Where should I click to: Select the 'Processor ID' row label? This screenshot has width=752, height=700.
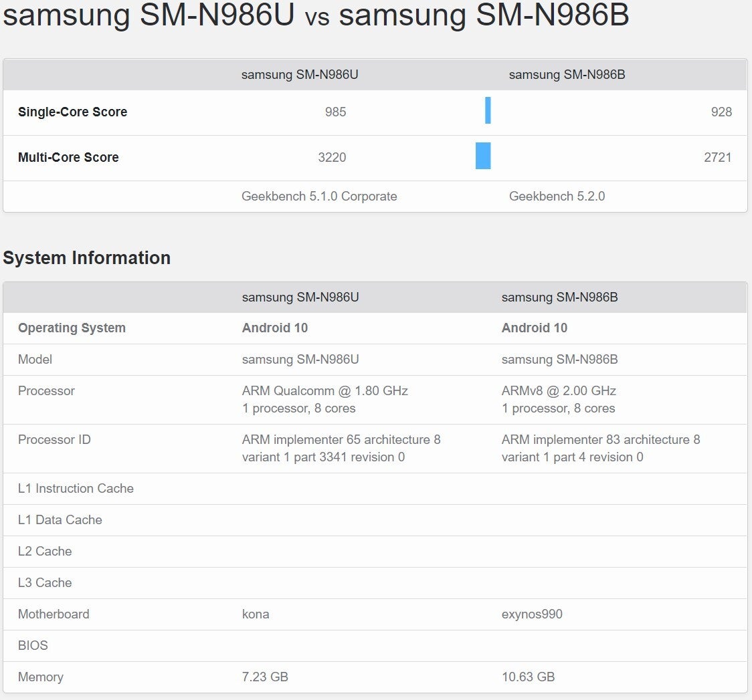[54, 440]
